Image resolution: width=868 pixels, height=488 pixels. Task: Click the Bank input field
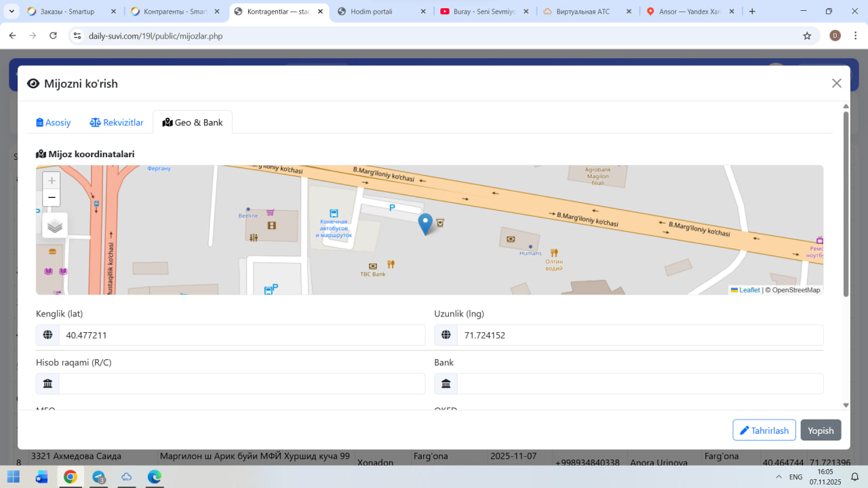640,384
